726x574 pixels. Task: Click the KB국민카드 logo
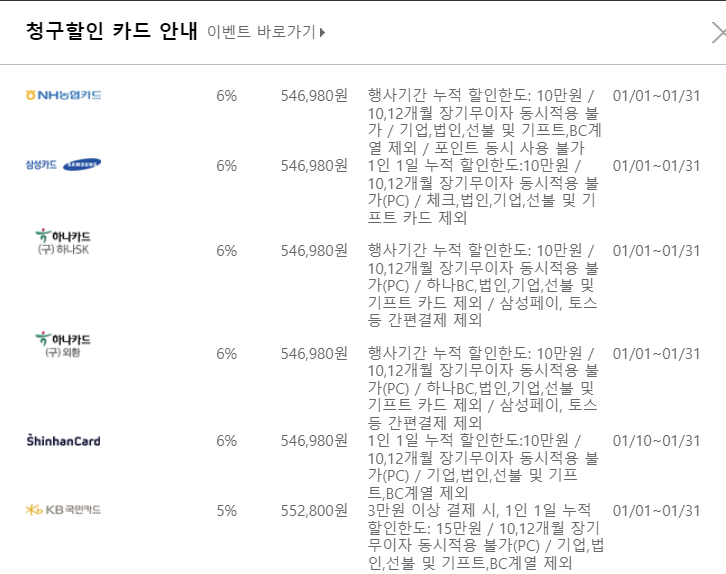pos(63,510)
